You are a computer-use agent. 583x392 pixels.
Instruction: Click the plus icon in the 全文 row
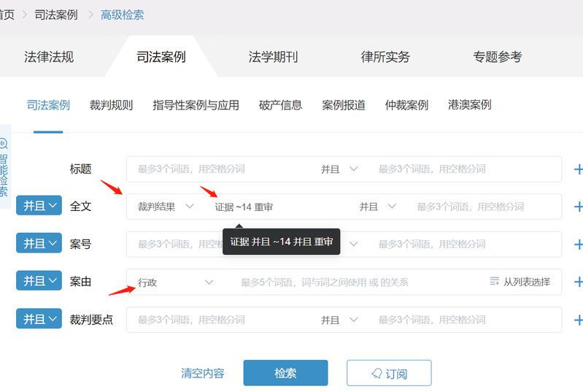pyautogui.click(x=578, y=207)
